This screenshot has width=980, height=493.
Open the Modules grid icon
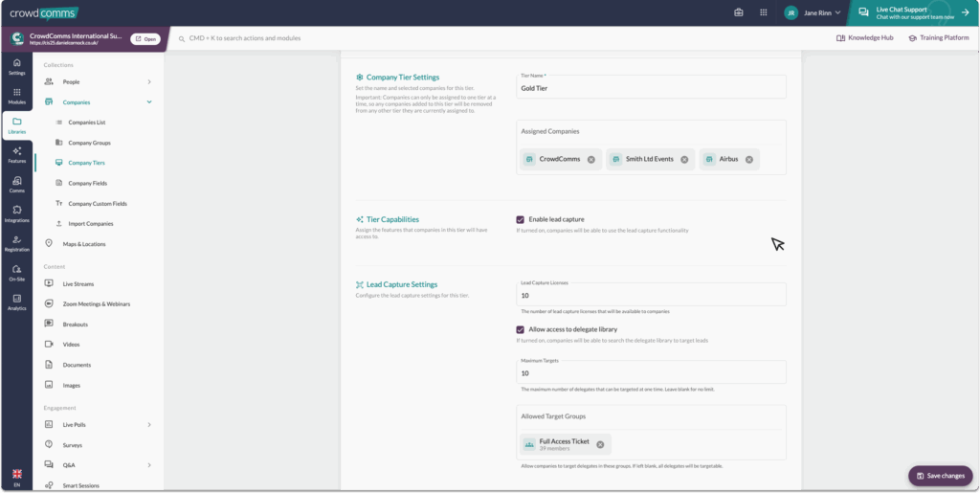click(16, 96)
